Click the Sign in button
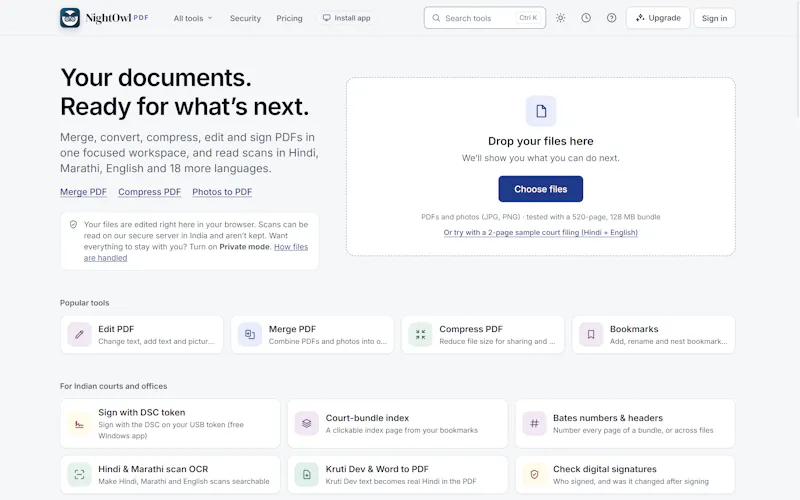Viewport: 800px width, 500px height. coord(714,18)
